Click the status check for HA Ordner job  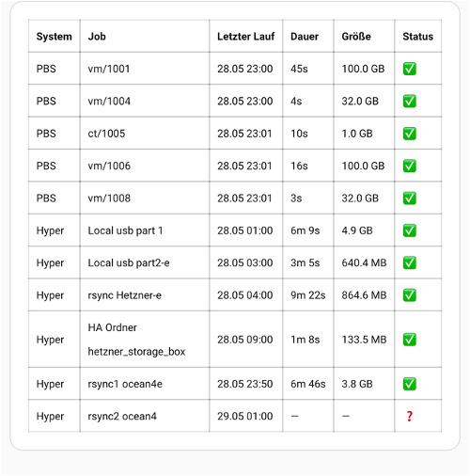tap(409, 340)
